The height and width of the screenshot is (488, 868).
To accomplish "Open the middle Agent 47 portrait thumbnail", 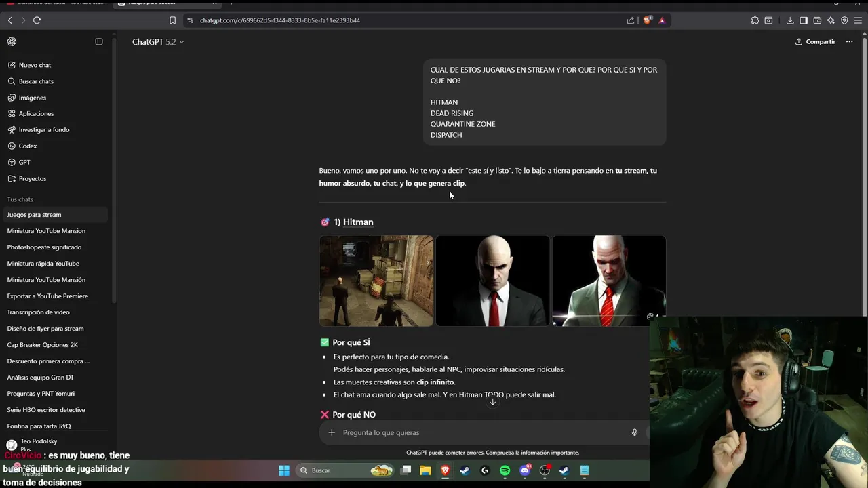I will tap(492, 281).
